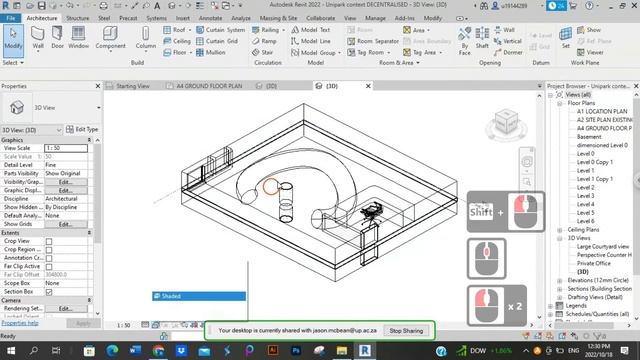Select the Ceiling tool
Screen dimensions: 640x360
[177, 41]
